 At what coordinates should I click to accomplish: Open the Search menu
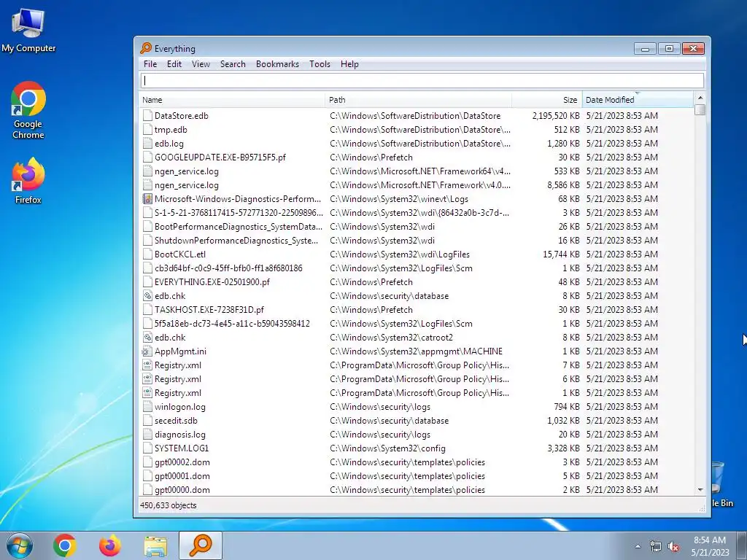233,64
